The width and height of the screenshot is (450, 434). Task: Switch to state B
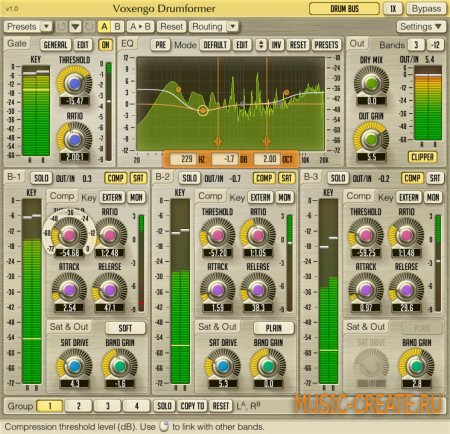[x=117, y=27]
